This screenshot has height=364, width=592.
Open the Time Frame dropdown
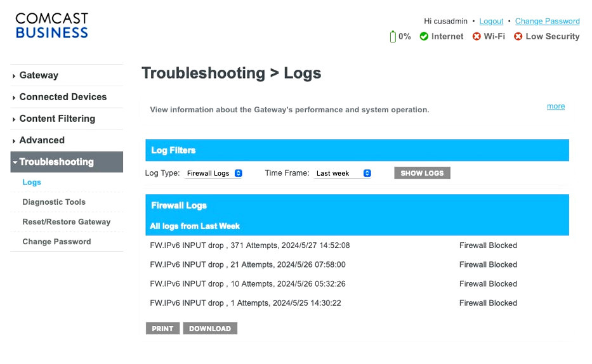[x=343, y=173]
